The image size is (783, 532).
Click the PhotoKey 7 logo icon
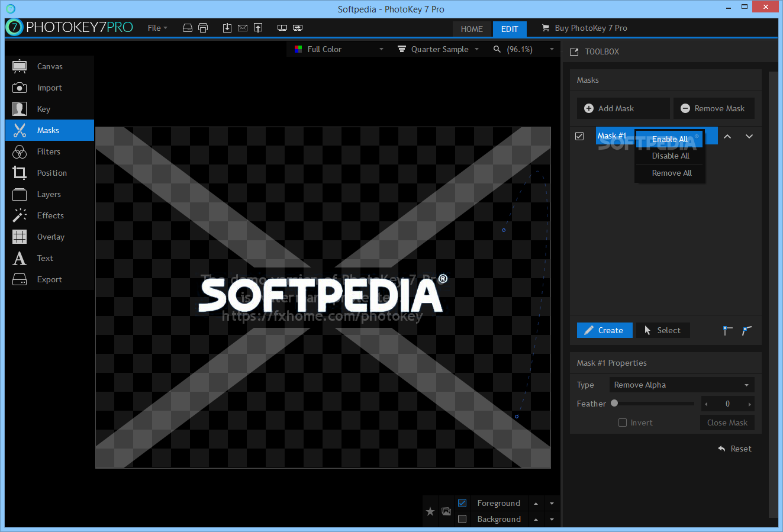click(14, 27)
